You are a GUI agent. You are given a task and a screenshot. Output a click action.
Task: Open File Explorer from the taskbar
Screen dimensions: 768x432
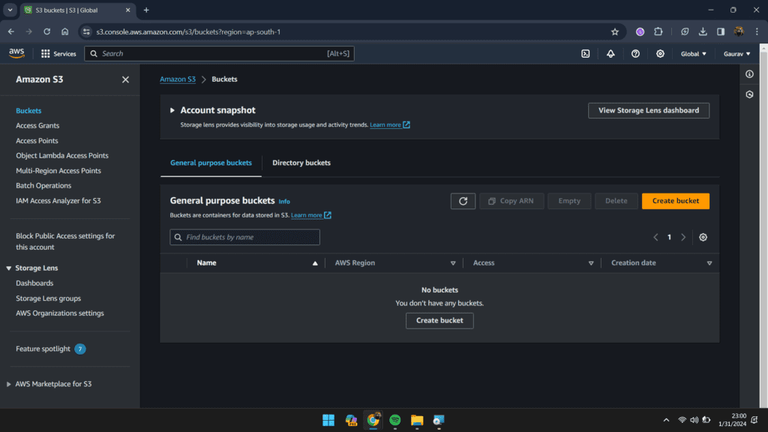tap(417, 420)
